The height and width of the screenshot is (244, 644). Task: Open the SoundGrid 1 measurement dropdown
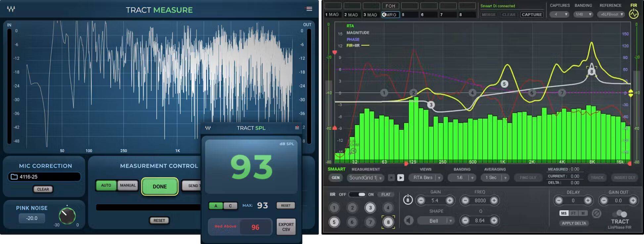click(365, 178)
